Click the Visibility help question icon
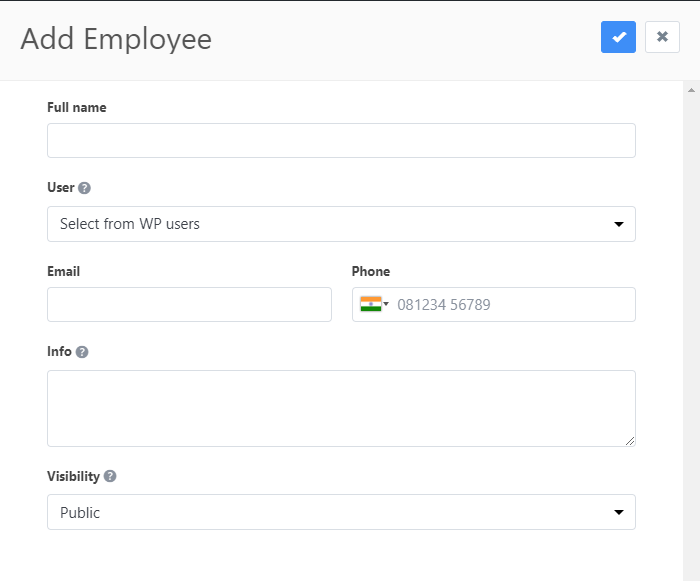 click(x=110, y=476)
